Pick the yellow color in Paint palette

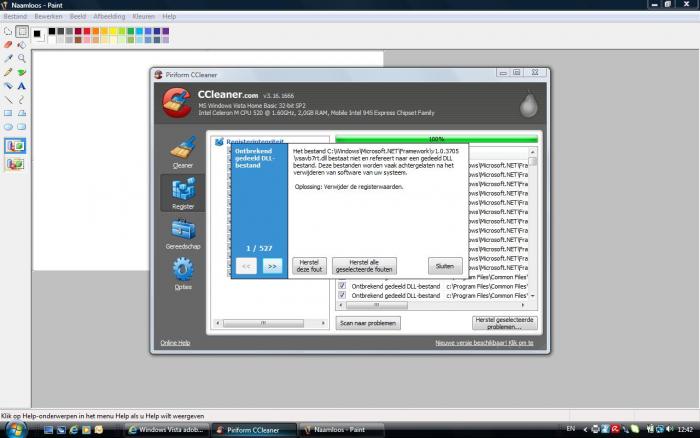coord(113,31)
